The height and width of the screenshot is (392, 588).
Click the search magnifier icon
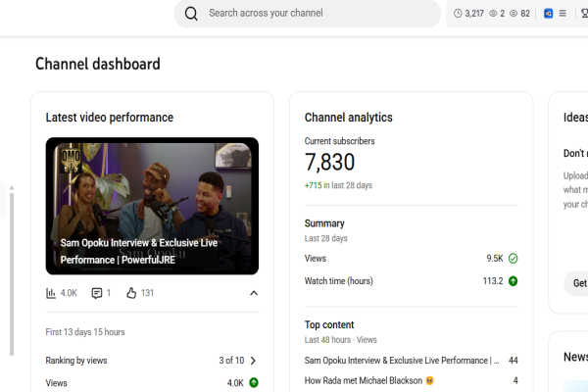pyautogui.click(x=191, y=14)
